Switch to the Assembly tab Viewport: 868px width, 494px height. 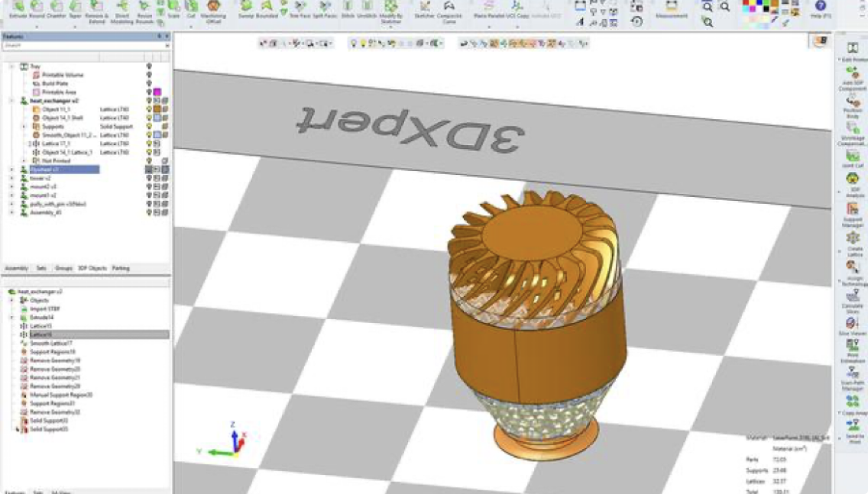click(x=17, y=268)
